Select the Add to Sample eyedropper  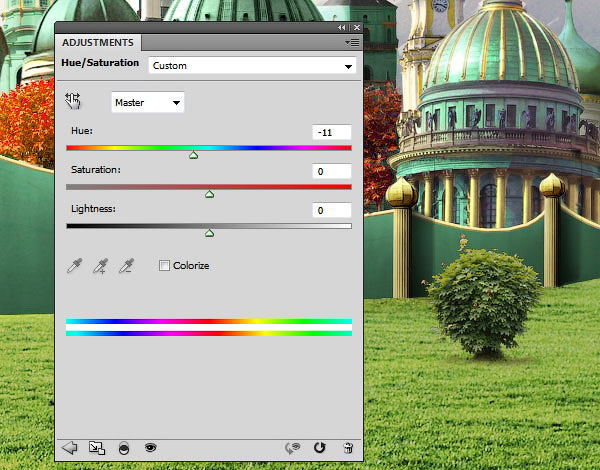pyautogui.click(x=100, y=266)
